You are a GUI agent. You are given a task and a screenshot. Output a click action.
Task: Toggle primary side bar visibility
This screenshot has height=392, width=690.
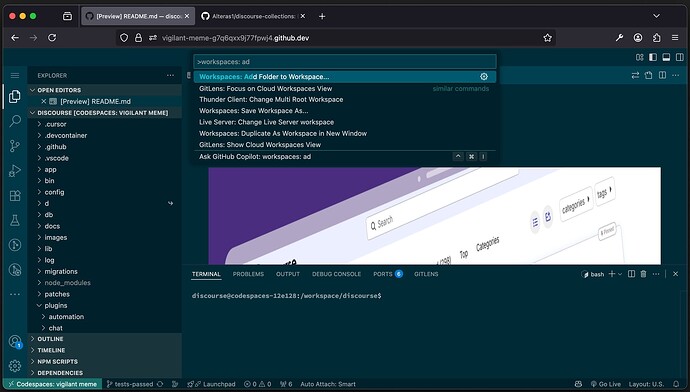click(x=653, y=57)
